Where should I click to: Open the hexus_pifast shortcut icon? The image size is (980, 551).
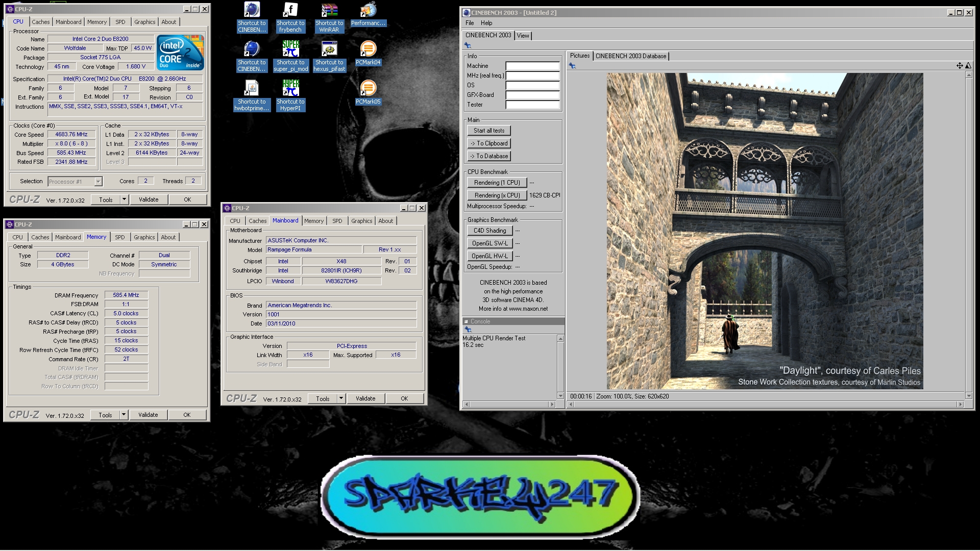pyautogui.click(x=329, y=57)
